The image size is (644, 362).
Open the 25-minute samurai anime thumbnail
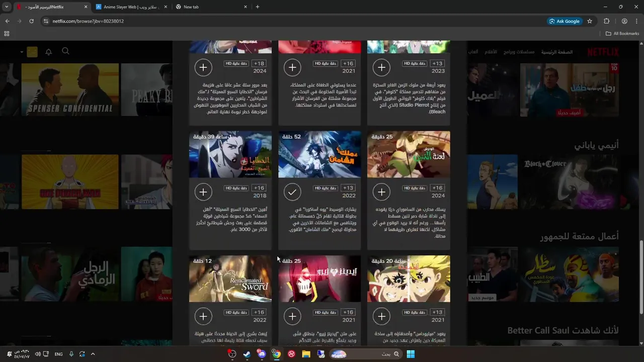(409, 154)
